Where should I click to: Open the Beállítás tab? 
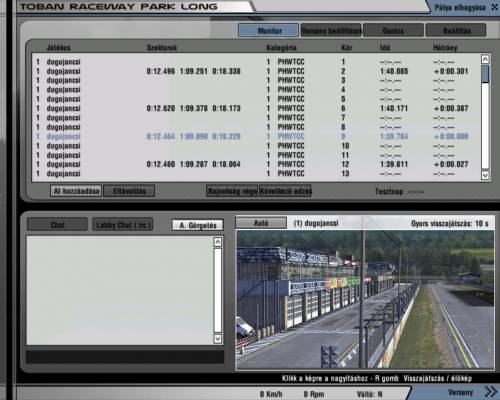pos(456,30)
